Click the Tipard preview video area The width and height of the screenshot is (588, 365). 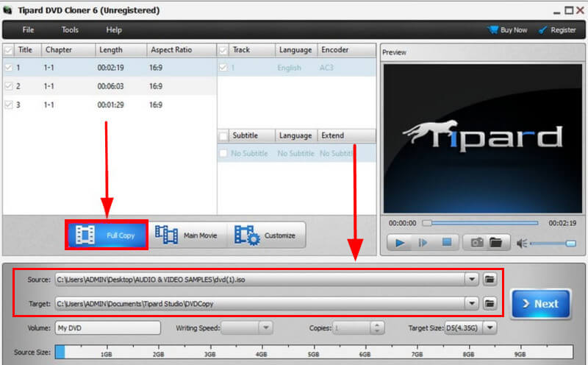483,138
